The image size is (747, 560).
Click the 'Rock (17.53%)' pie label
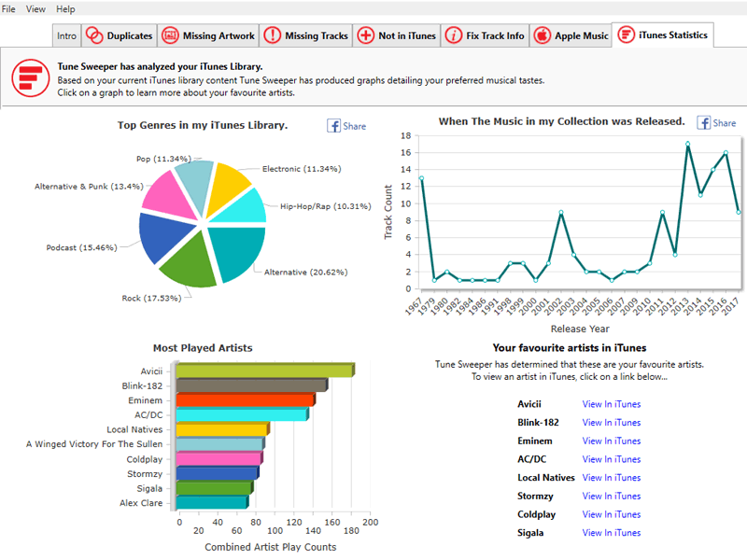coord(151,298)
